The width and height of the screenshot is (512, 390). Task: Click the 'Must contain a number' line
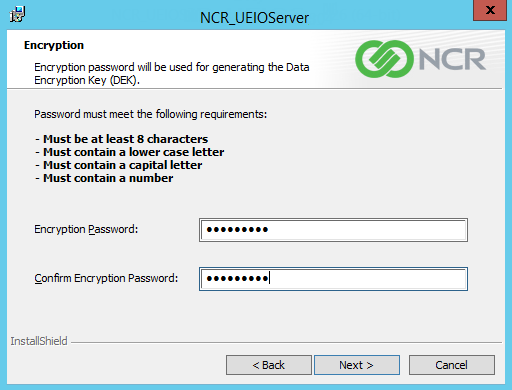104,178
